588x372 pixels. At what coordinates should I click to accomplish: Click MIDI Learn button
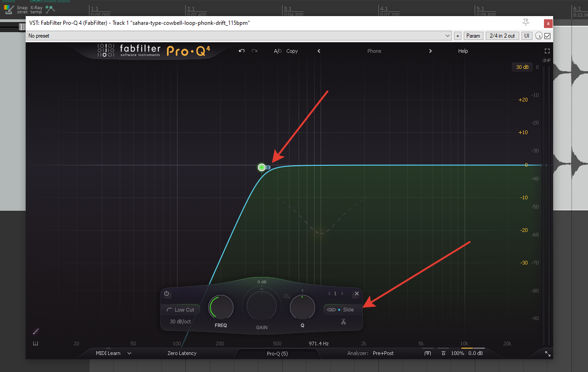(108, 353)
